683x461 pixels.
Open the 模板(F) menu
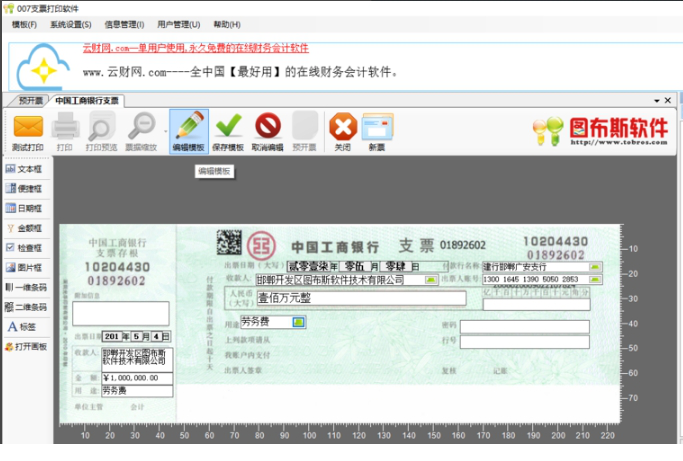pos(24,24)
